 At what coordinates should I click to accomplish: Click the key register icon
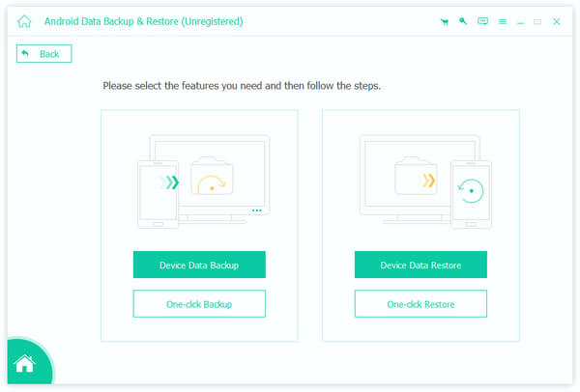463,21
